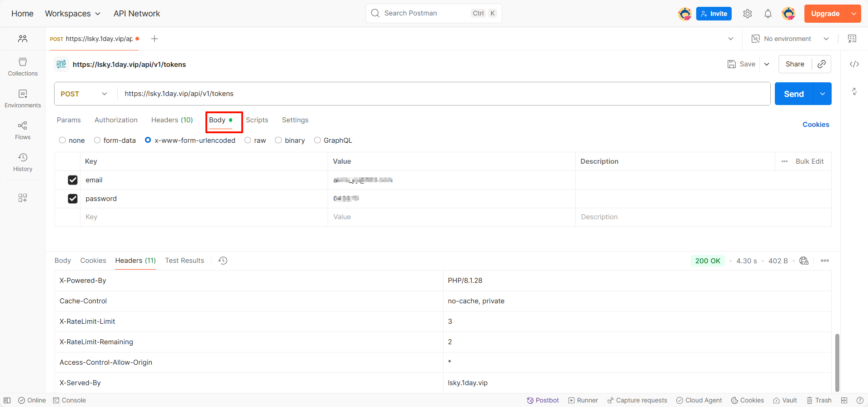Open response history clock icon
The height and width of the screenshot is (407, 868).
click(x=223, y=261)
